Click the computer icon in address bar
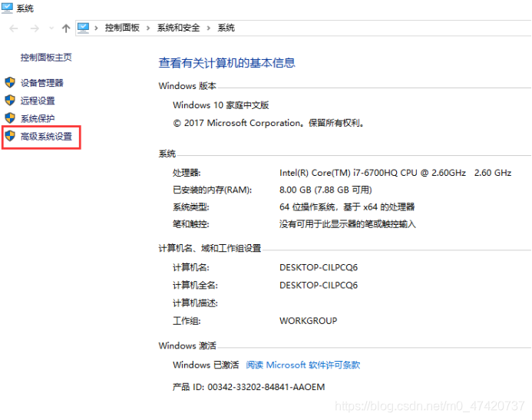Screen dimensions: 532x420 pos(83,28)
